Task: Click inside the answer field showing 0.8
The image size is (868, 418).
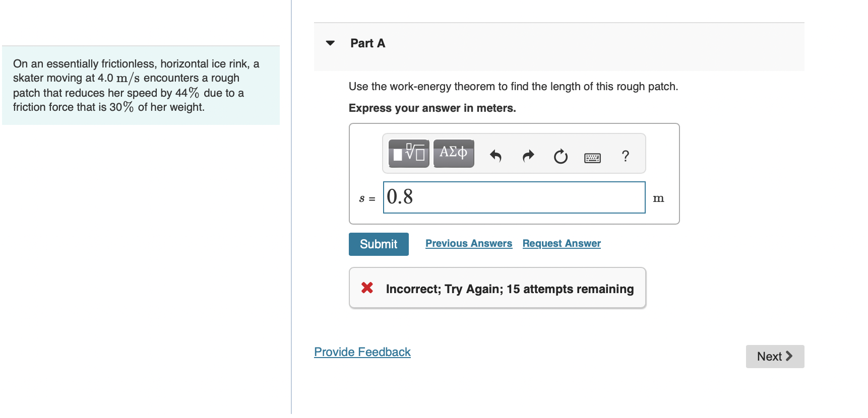Action: tap(514, 197)
